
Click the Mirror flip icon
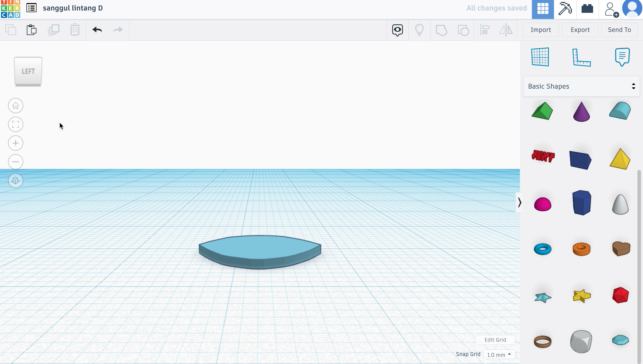(x=506, y=30)
